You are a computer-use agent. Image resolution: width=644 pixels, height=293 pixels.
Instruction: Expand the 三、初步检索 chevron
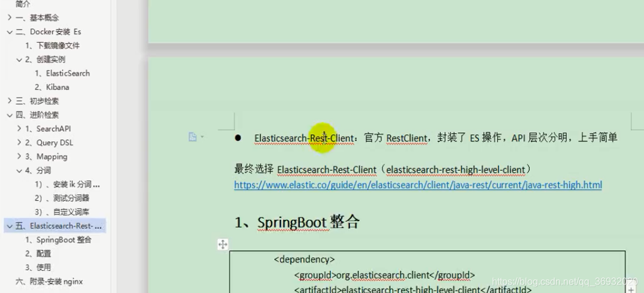[10, 101]
